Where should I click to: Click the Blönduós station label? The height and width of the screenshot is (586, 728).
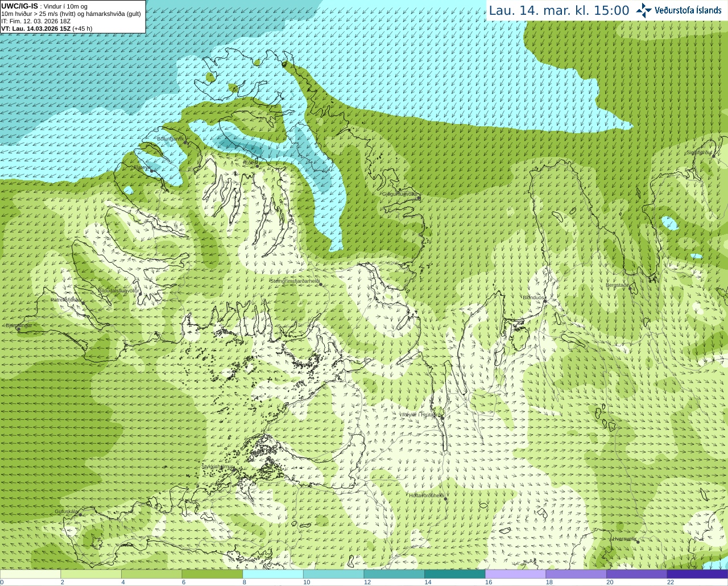point(533,298)
